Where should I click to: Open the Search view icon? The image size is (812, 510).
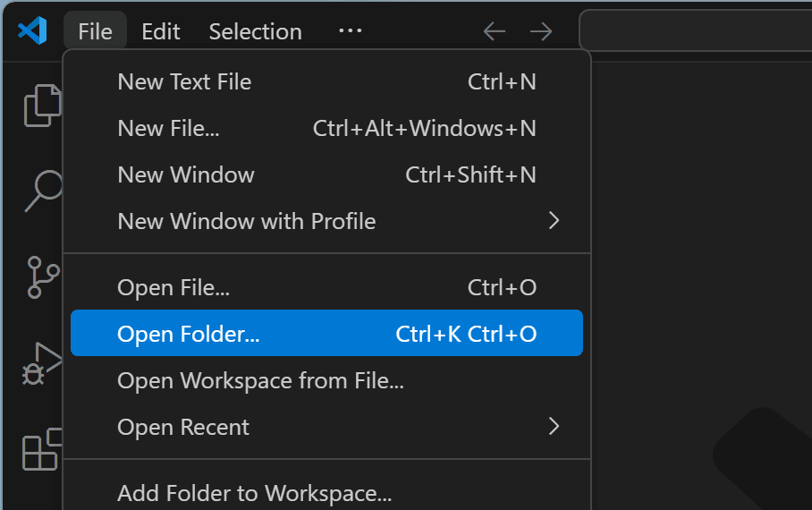42,191
